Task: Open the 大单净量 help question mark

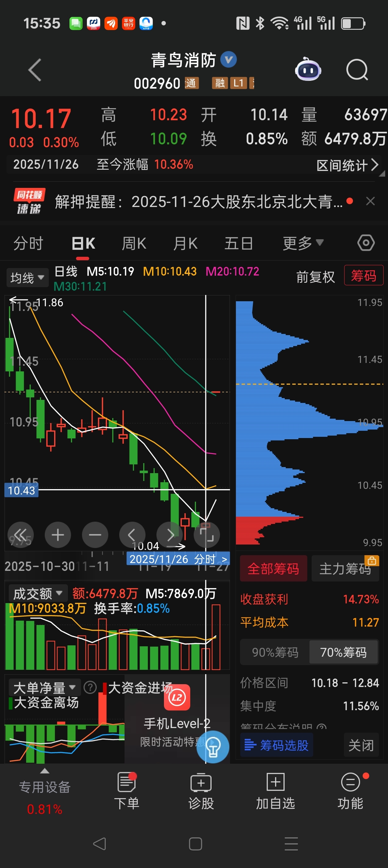Action: [x=90, y=687]
